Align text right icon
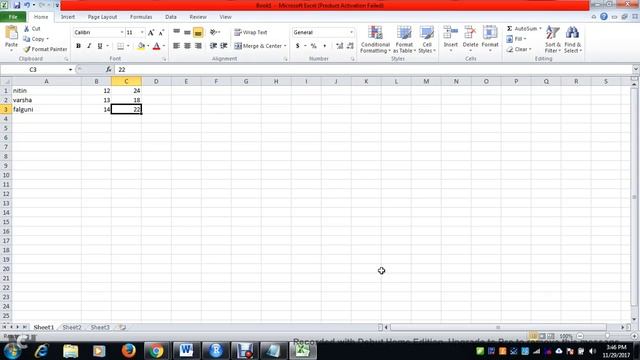The height and width of the screenshot is (360, 640). [x=198, y=46]
